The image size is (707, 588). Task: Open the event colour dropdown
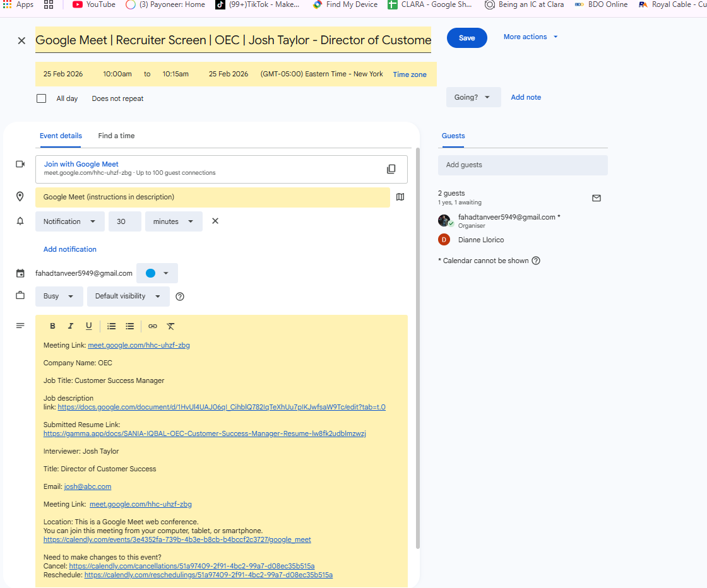click(157, 274)
